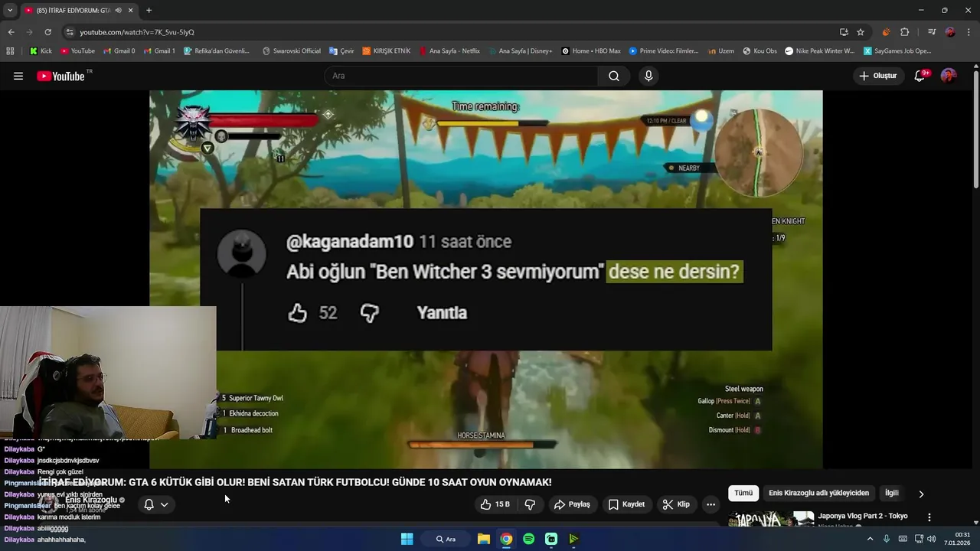Open Home • HBO Max bookmark

591,51
